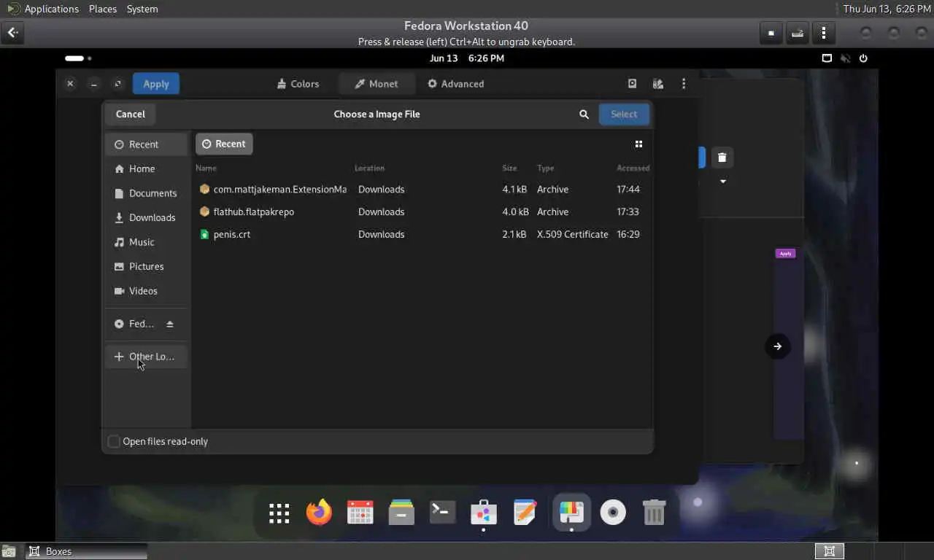The height and width of the screenshot is (560, 934).
Task: Open the Calendar app in dock
Action: pyautogui.click(x=360, y=513)
